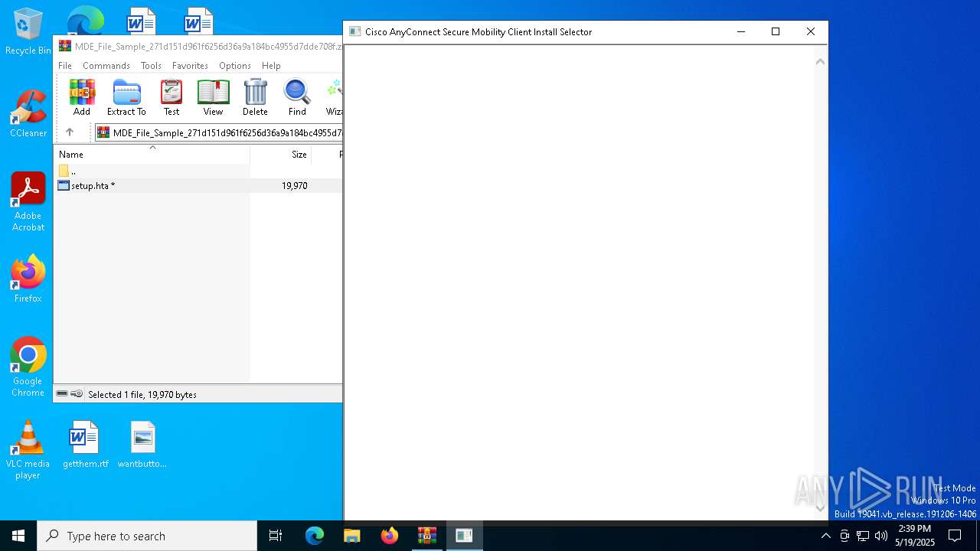Click the volume icon in system tray
The height and width of the screenshot is (551, 980).
point(881,536)
